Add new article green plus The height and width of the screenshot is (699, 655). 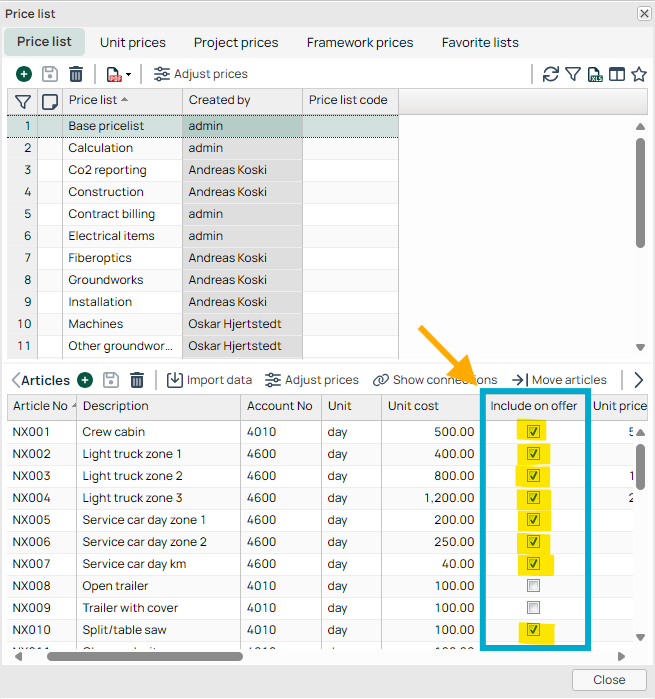(85, 380)
